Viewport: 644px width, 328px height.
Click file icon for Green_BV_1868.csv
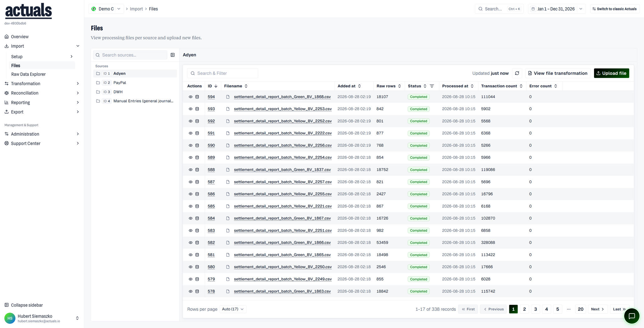click(x=228, y=97)
